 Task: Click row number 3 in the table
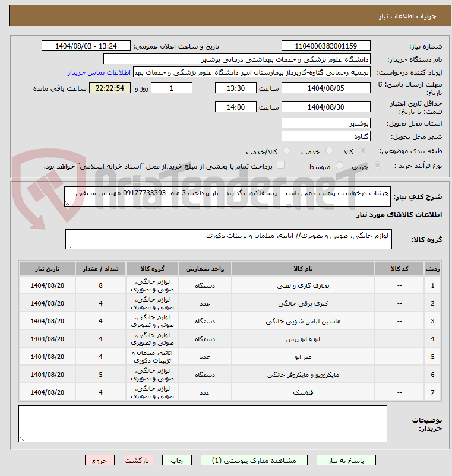432,321
